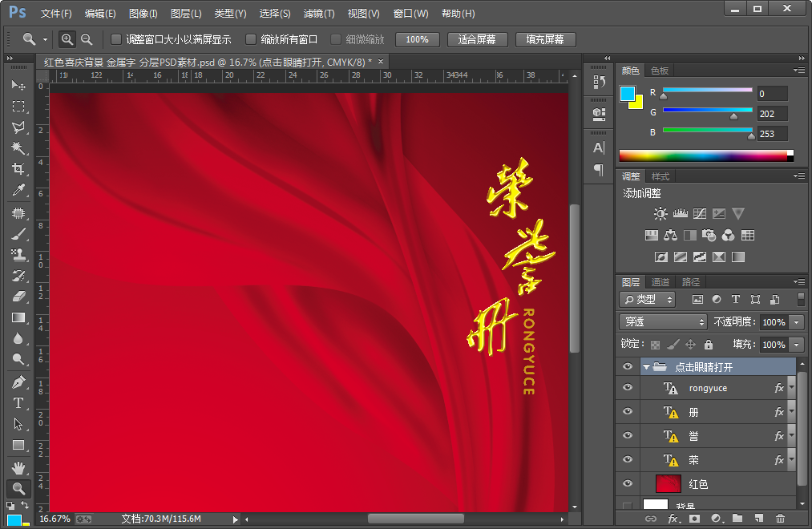Screen dimensions: 812x529
Task: Open the 文件(F) menu
Action: coord(56,14)
